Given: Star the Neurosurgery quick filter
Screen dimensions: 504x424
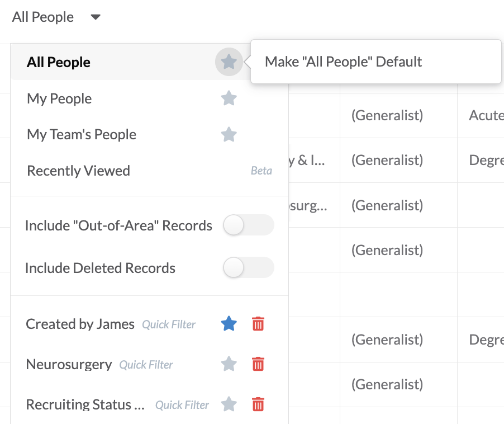Looking at the screenshot, I should (229, 365).
